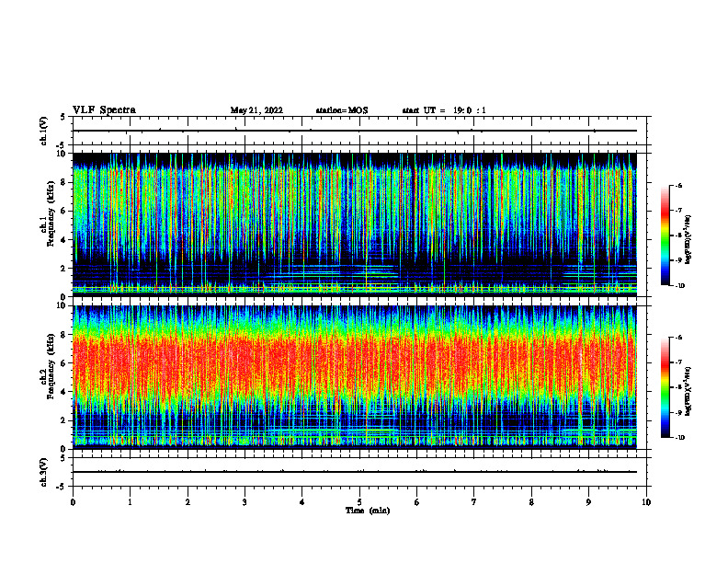Click time axis tick label "1"
The image size is (728, 563).
(130, 502)
